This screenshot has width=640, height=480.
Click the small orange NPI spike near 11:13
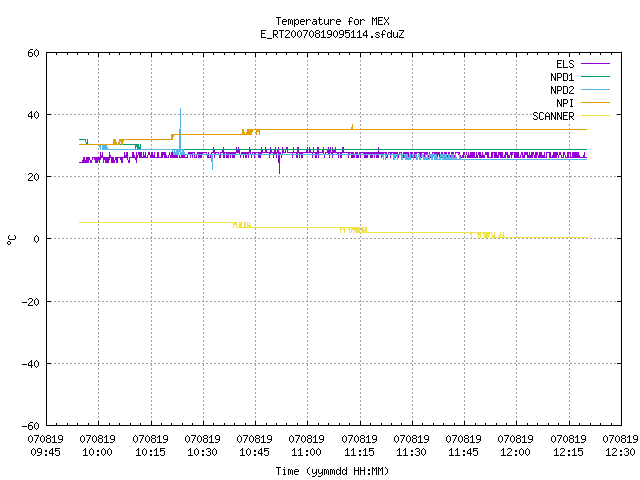tap(352, 127)
